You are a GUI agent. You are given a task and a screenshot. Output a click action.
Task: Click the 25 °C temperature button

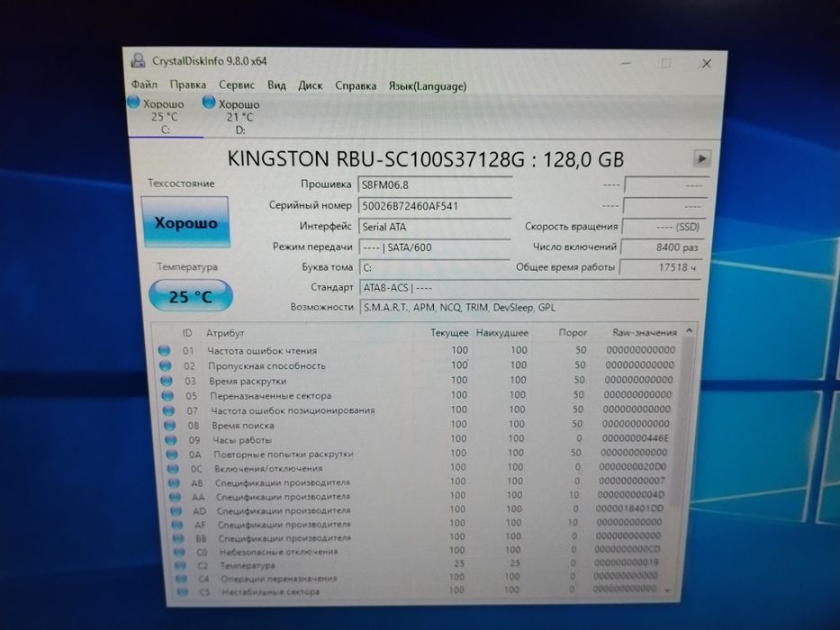tap(191, 296)
